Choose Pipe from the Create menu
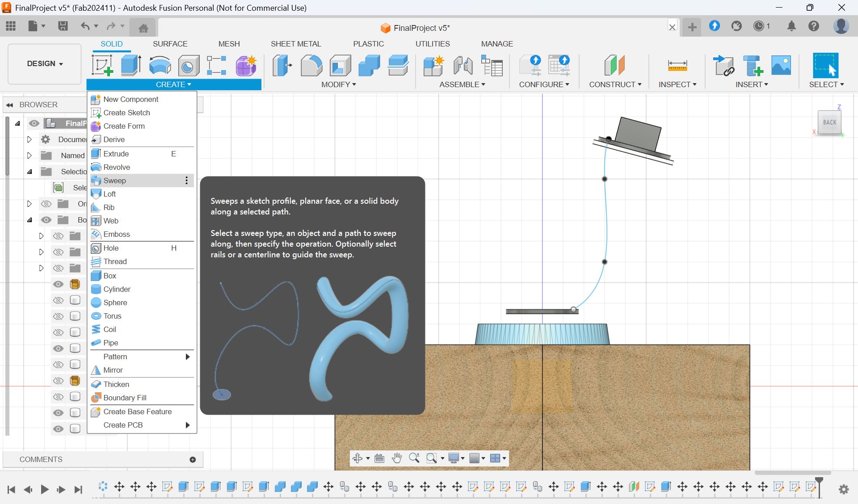 point(142,343)
